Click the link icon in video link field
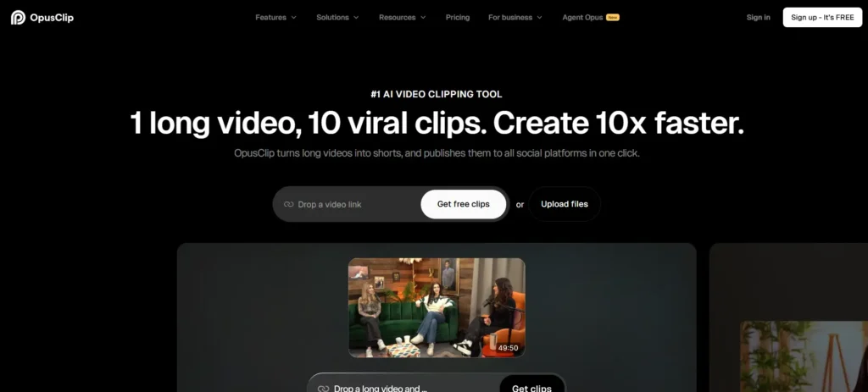 pyautogui.click(x=288, y=205)
